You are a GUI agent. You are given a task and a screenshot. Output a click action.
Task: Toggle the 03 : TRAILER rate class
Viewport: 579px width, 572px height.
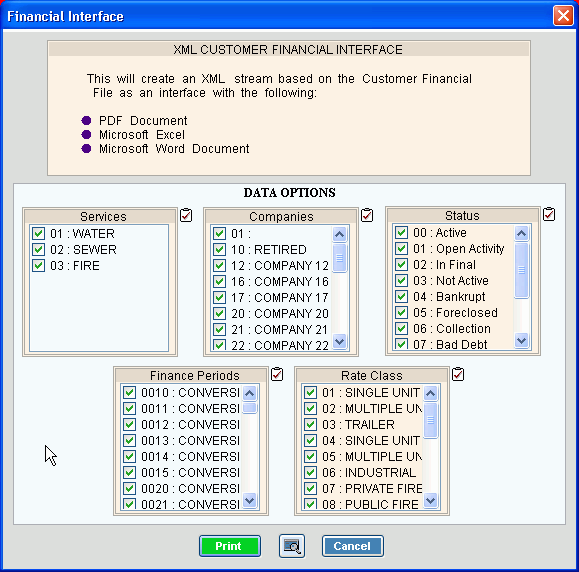coord(310,424)
